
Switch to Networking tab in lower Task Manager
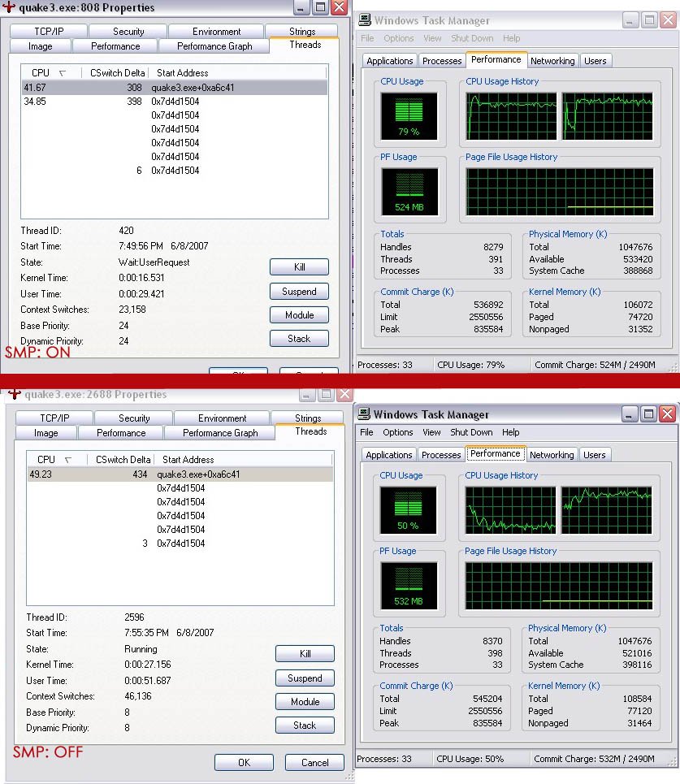[552, 454]
